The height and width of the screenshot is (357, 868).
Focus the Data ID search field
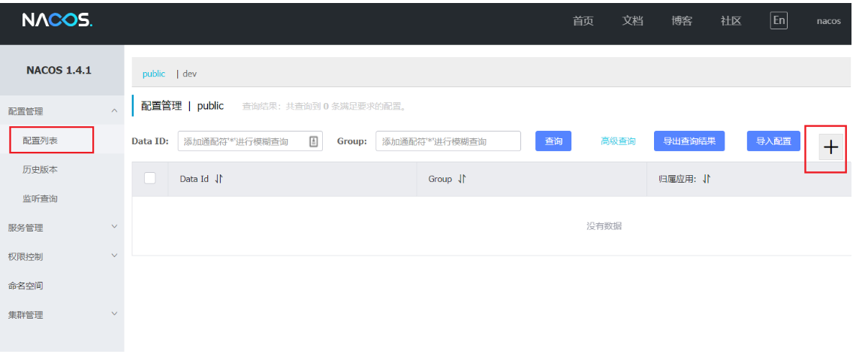[250, 141]
